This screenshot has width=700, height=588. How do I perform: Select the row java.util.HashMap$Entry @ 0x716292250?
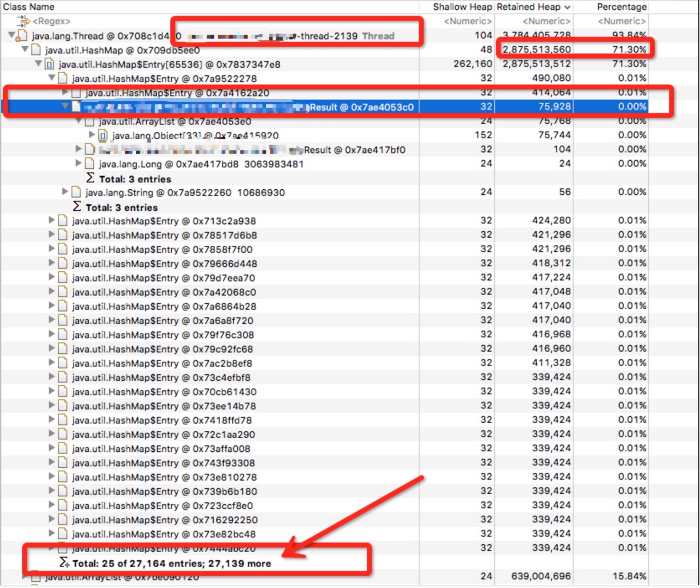324,520
